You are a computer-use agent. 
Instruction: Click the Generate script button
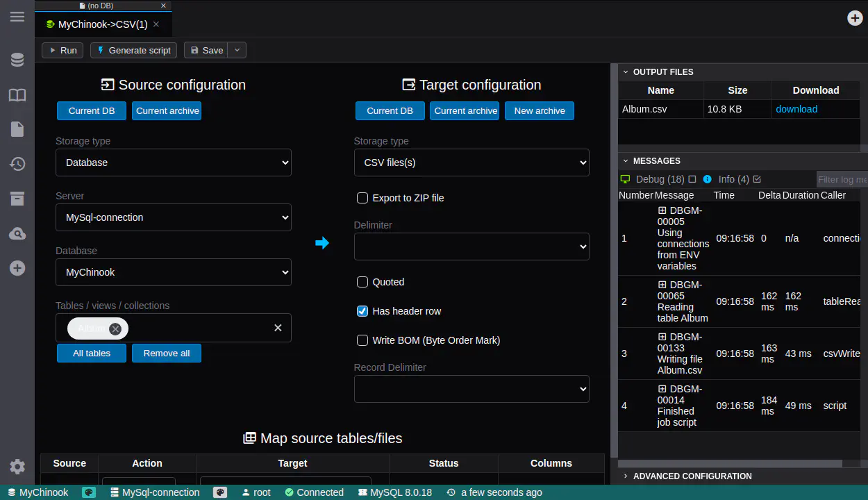click(x=134, y=50)
